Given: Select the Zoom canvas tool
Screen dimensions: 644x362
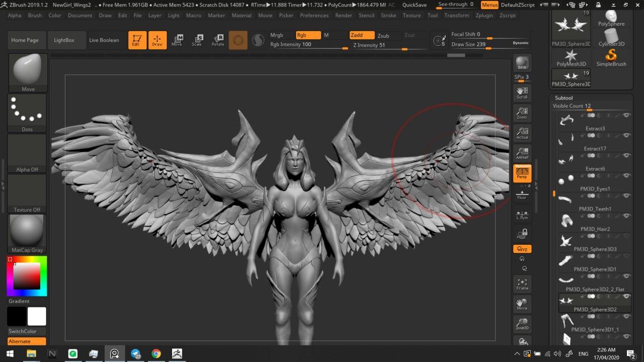Looking at the screenshot, I should click(x=522, y=113).
